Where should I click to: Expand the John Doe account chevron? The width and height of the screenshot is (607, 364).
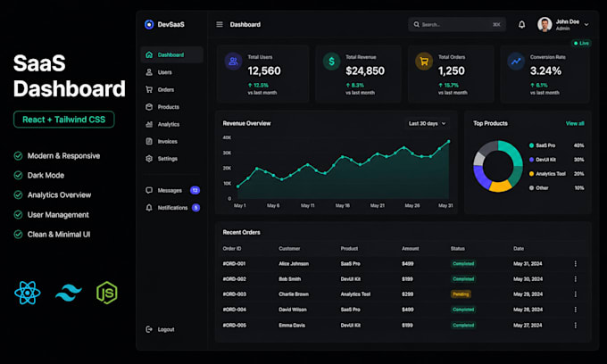586,24
